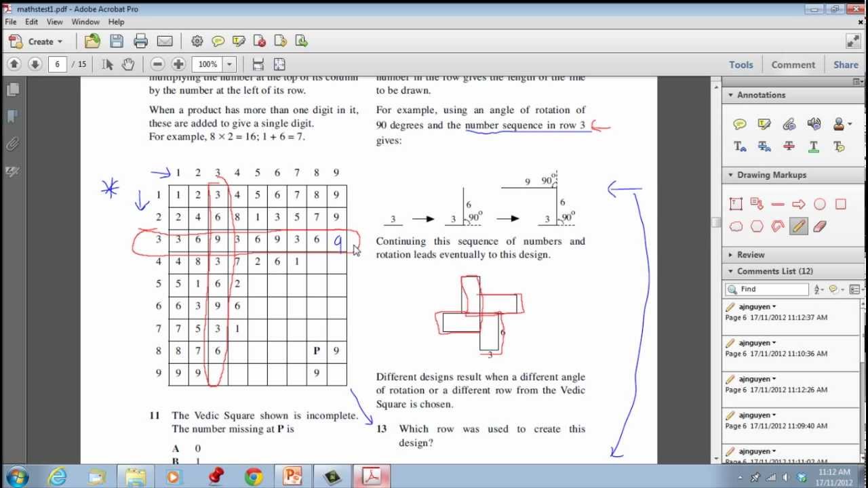The image size is (868, 488).
Task: Select the sticky note toolbar icon
Action: 218,41
